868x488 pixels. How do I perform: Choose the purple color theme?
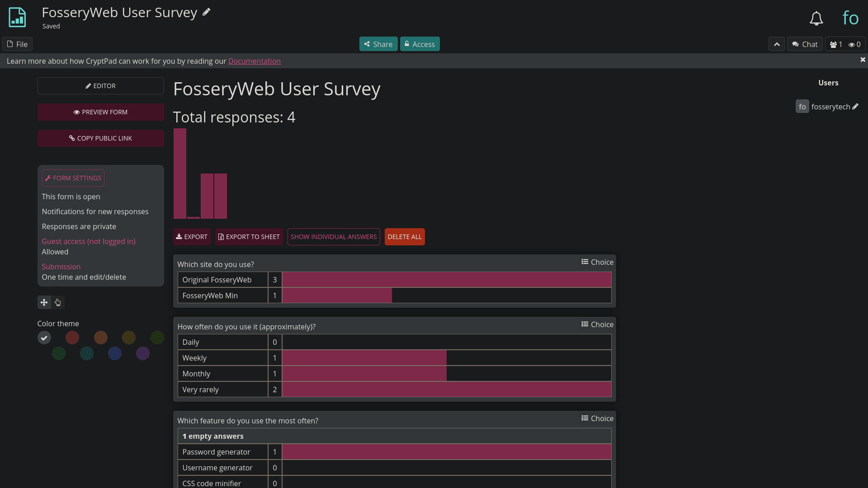(143, 353)
